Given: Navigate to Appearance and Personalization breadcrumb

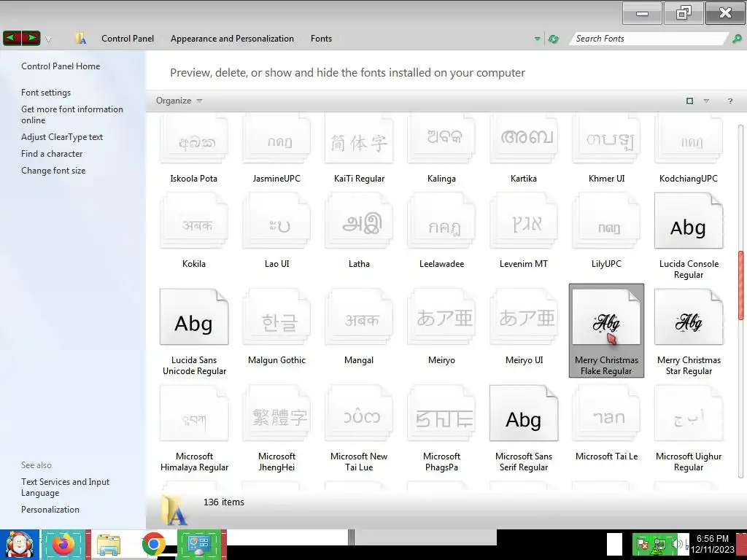Looking at the screenshot, I should coord(232,39).
